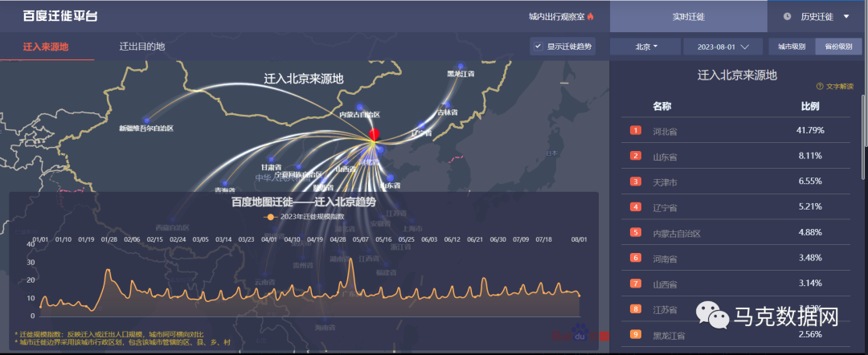Switch to 省份级别 view

point(838,47)
